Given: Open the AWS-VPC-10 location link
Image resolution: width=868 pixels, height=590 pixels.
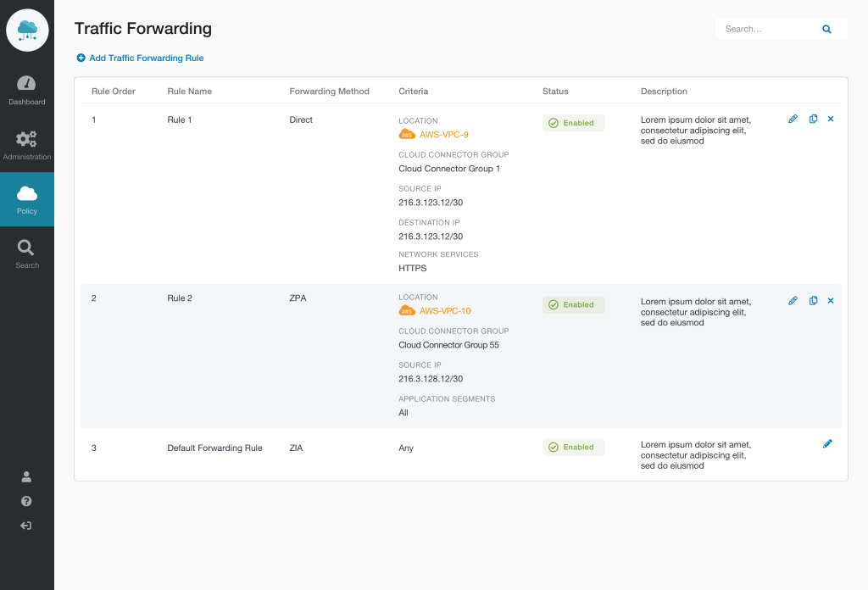Looking at the screenshot, I should coord(447,311).
